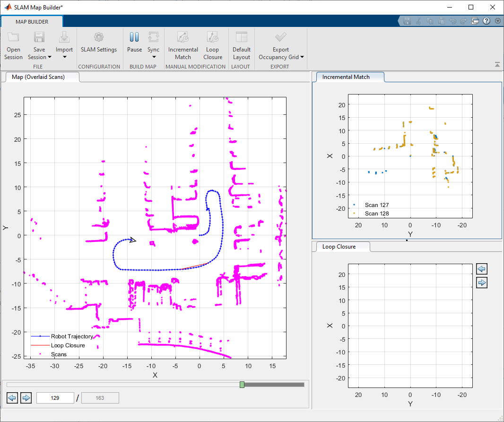This screenshot has height=422, width=504.
Task: Go to the previous scan using left arrow
Action: (x=12, y=398)
